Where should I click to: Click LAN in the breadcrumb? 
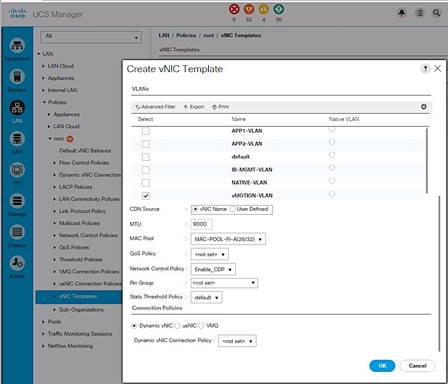[x=164, y=35]
